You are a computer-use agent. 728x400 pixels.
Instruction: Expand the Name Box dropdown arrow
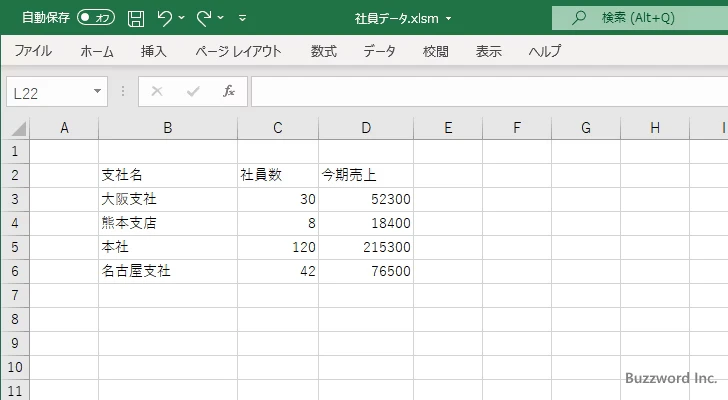98,91
